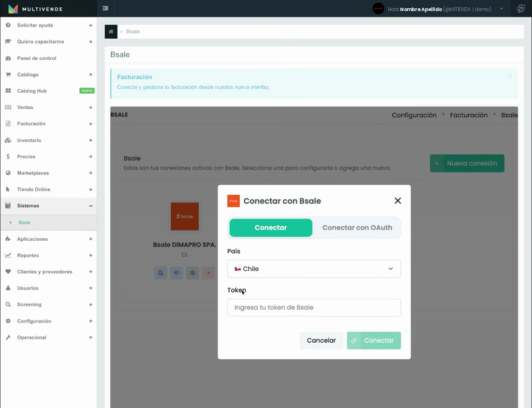532x408 pixels.
Task: Click the Marketplaces globe icon
Action: pos(8,173)
